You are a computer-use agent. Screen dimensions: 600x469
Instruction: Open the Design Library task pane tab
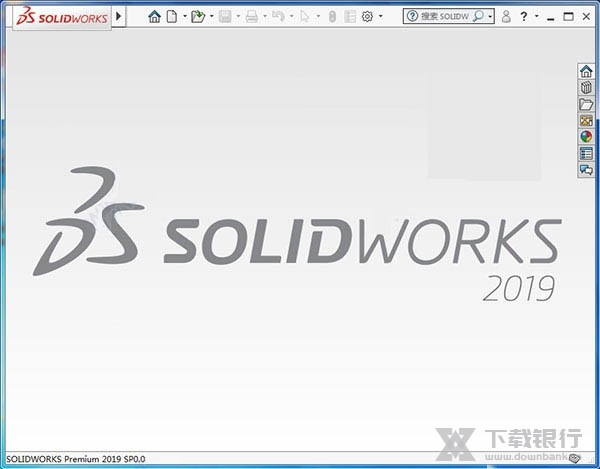coord(586,88)
